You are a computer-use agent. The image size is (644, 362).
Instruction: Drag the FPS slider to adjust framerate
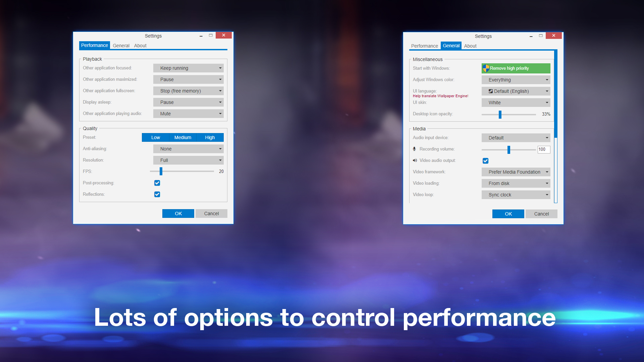[161, 172]
